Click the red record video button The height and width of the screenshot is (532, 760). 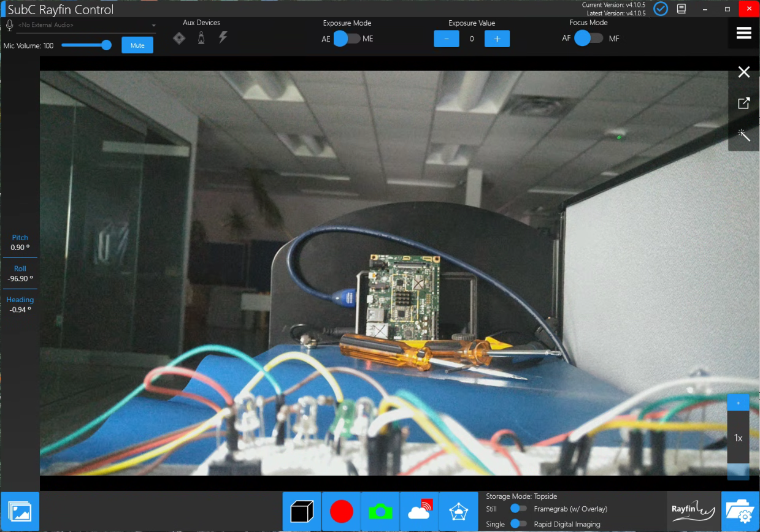[341, 511]
